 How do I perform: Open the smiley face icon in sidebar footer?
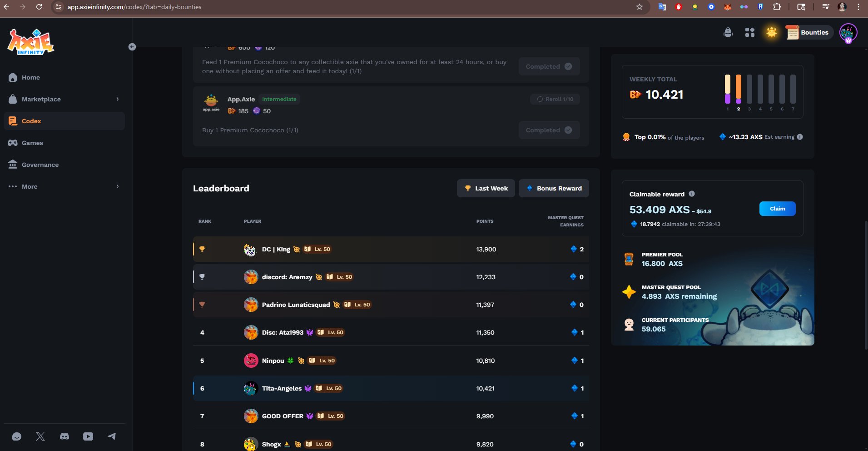17,436
